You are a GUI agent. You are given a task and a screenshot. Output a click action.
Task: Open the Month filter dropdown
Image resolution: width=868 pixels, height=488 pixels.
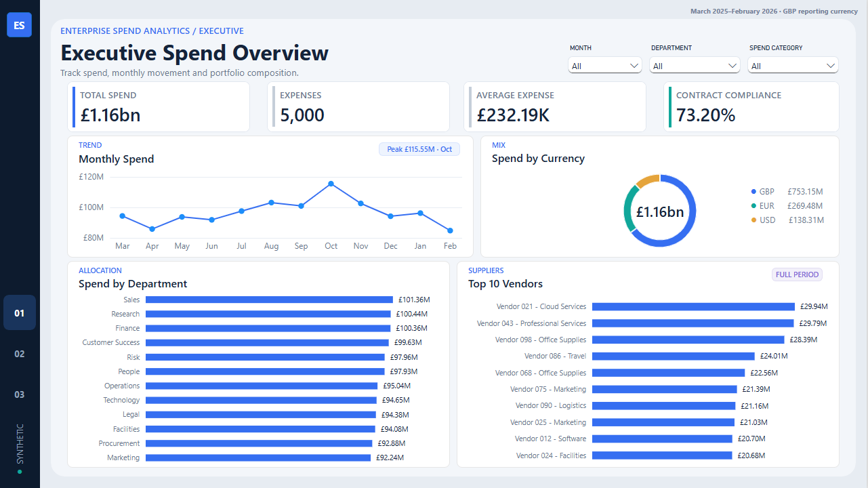605,66
